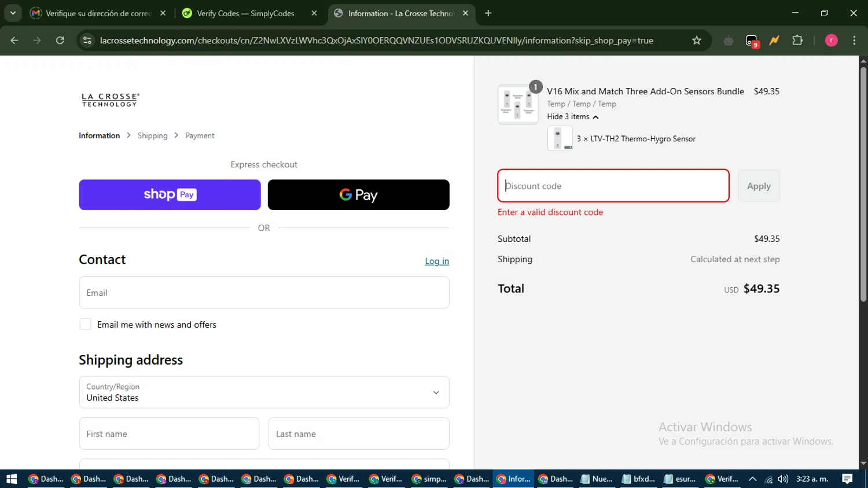Open Country/Region dropdown
Viewport: 868px width, 488px height.
pyautogui.click(x=264, y=392)
